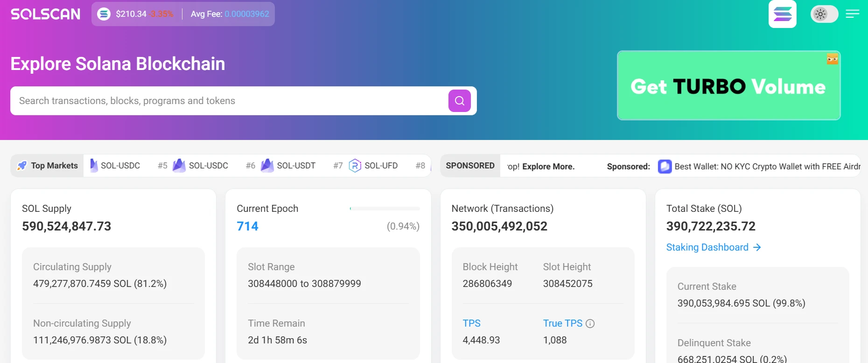
Task: Click TPS value 4,448.93
Action: click(x=481, y=340)
